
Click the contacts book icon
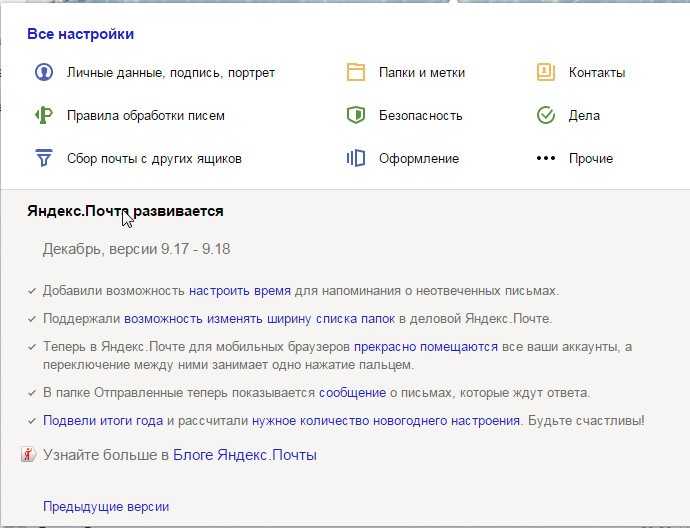tap(546, 72)
